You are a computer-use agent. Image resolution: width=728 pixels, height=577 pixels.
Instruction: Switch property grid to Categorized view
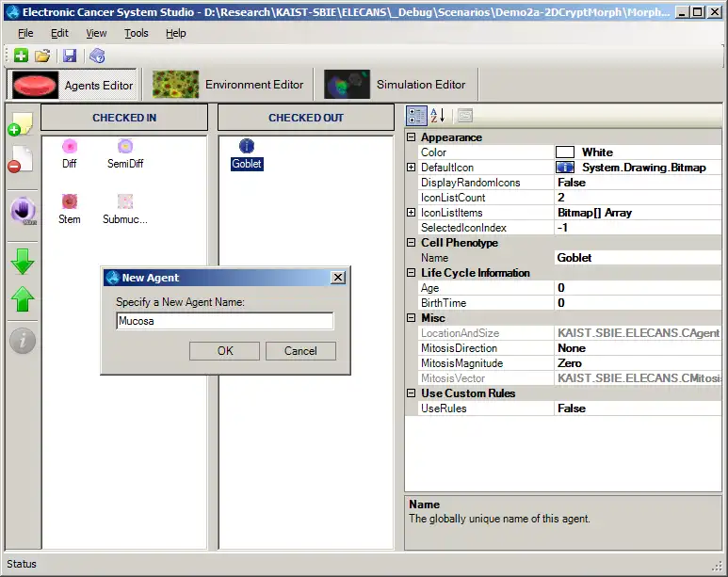416,116
